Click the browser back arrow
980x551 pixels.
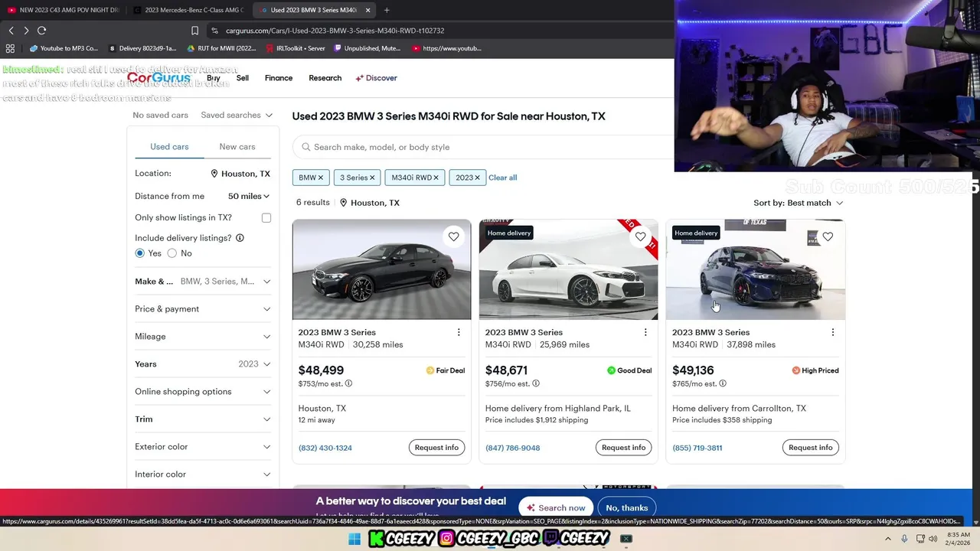(x=11, y=31)
